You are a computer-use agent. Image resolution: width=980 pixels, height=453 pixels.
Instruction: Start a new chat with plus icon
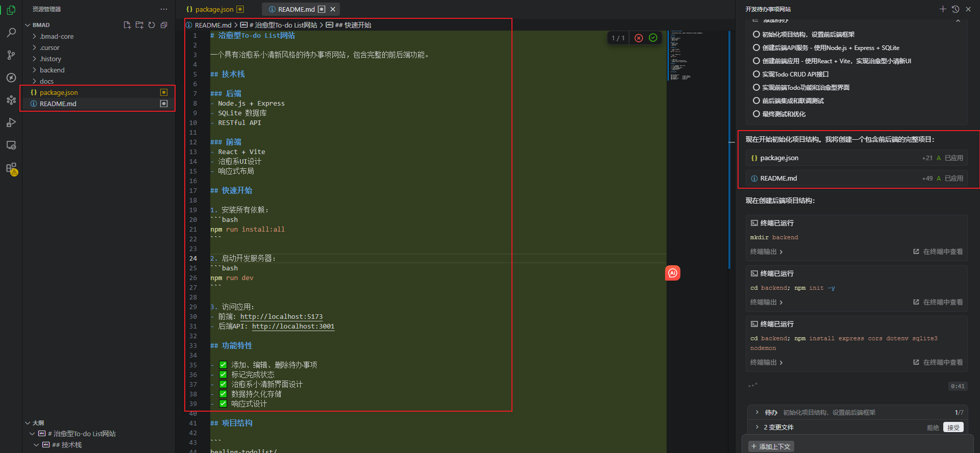943,9
